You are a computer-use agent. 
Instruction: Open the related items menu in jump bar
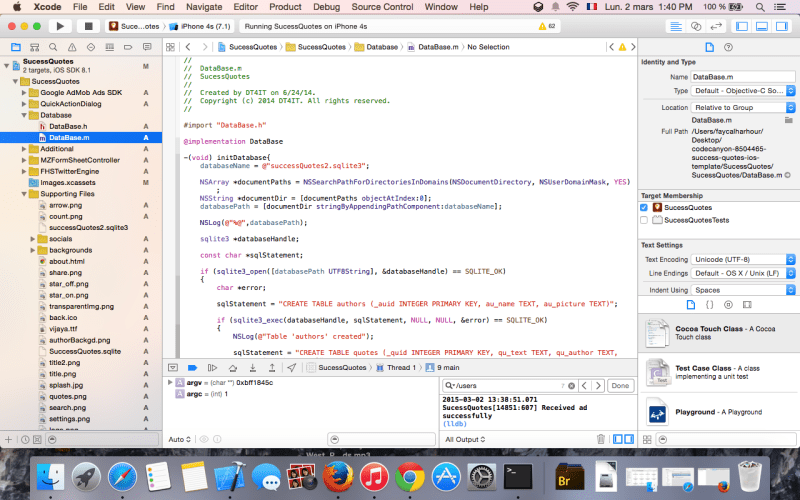pos(170,47)
